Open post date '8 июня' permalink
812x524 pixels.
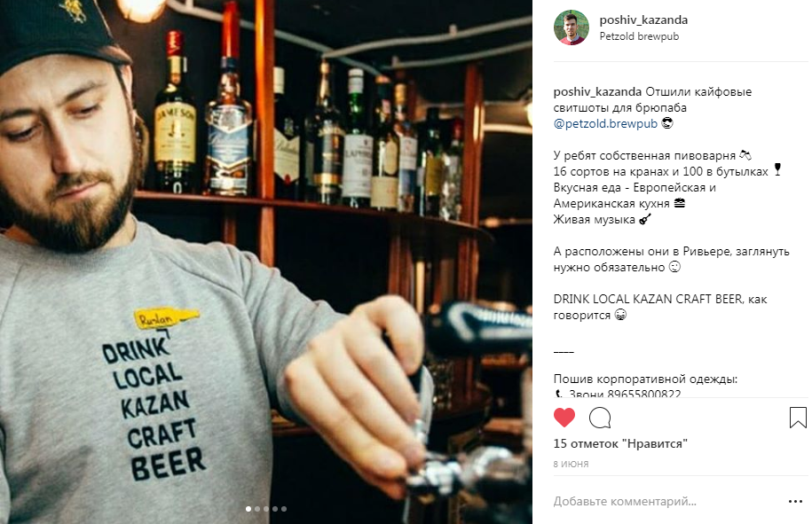(571, 464)
